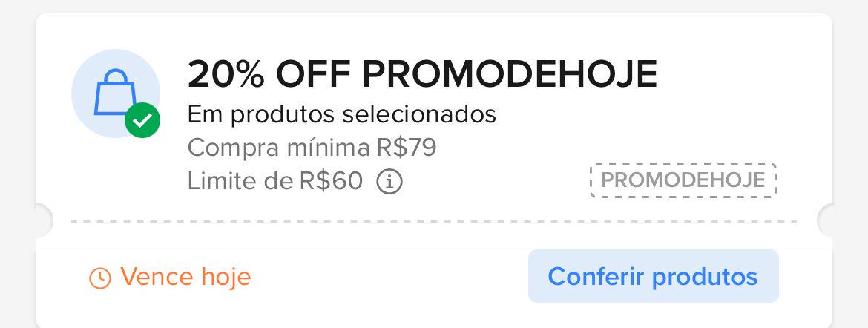Viewport: 868px width, 328px height.
Task: Click the green checkmark badge
Action: [142, 120]
